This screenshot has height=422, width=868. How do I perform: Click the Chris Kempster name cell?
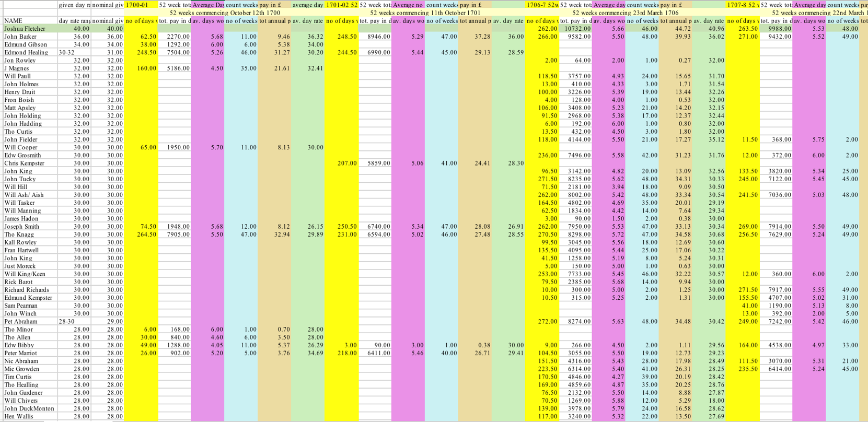25,163
